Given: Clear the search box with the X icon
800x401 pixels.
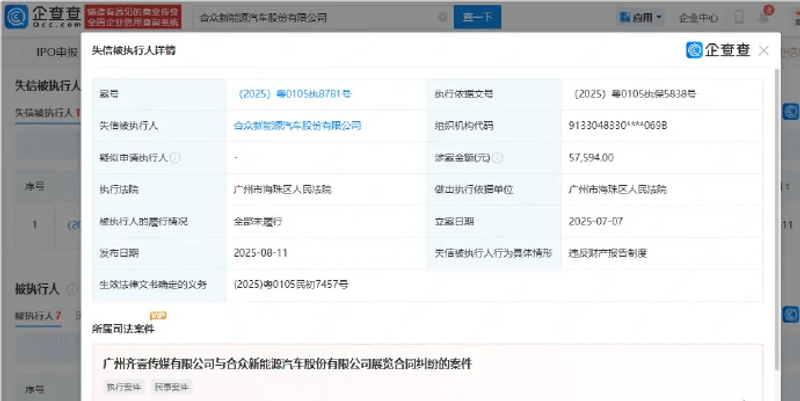Looking at the screenshot, I should [x=442, y=17].
